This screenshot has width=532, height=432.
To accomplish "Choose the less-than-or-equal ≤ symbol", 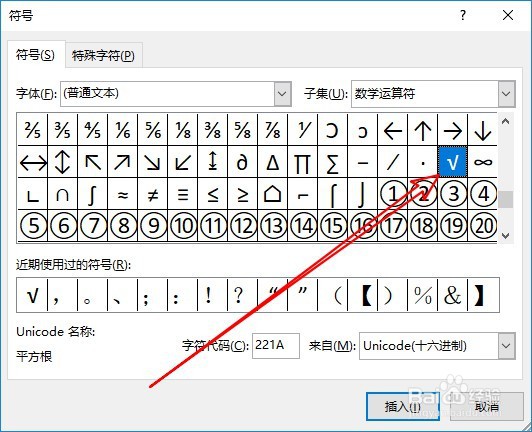I will 212,194.
